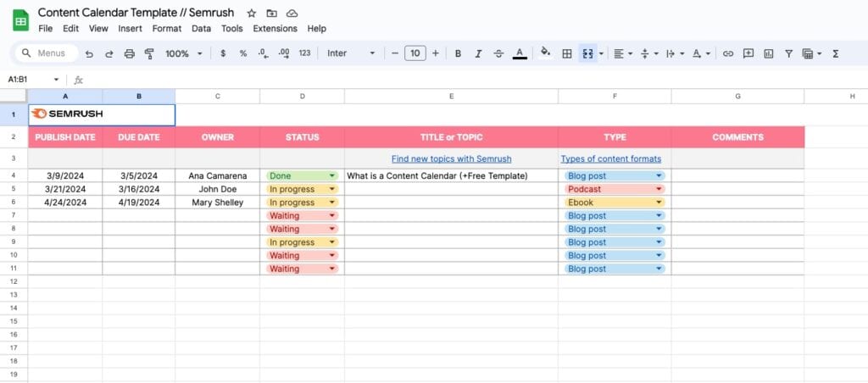This screenshot has height=383, width=868.
Task: Increase font size with plus button
Action: pos(436,53)
